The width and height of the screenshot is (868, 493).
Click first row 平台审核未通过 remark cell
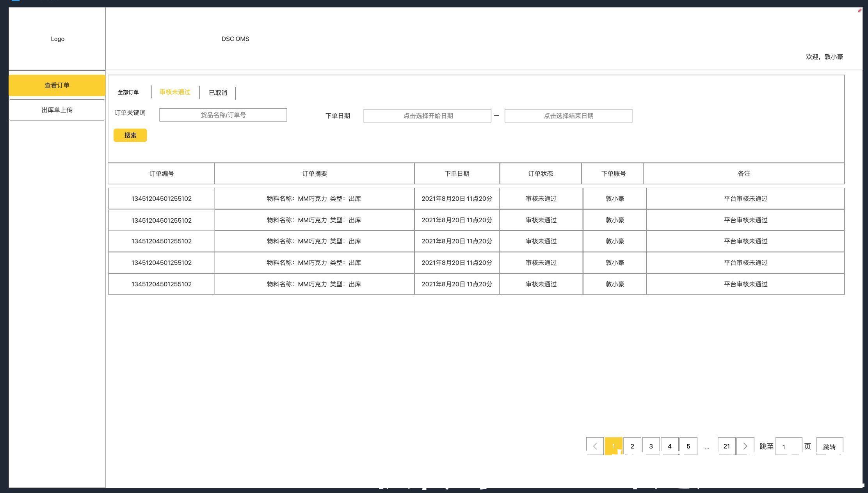point(745,198)
